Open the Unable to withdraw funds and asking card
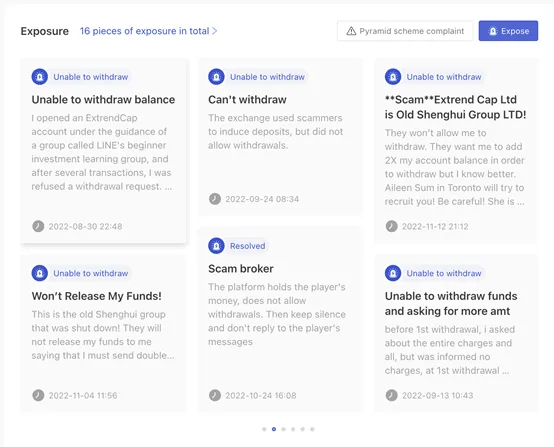The height and width of the screenshot is (447, 554). pos(456,333)
